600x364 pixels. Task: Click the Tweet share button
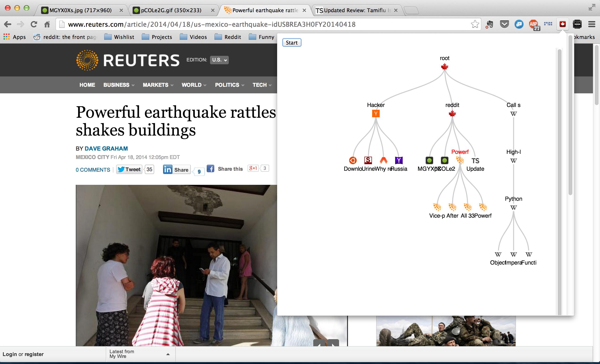click(x=129, y=169)
